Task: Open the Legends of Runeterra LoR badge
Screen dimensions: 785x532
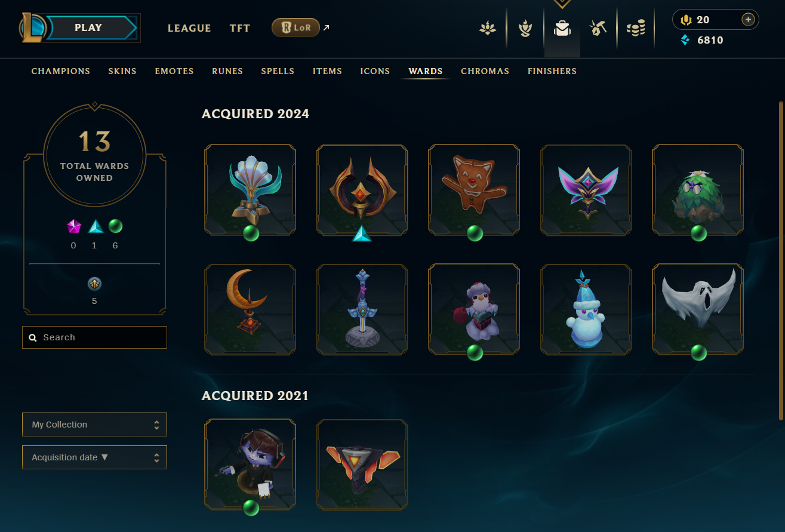Action: (295, 27)
